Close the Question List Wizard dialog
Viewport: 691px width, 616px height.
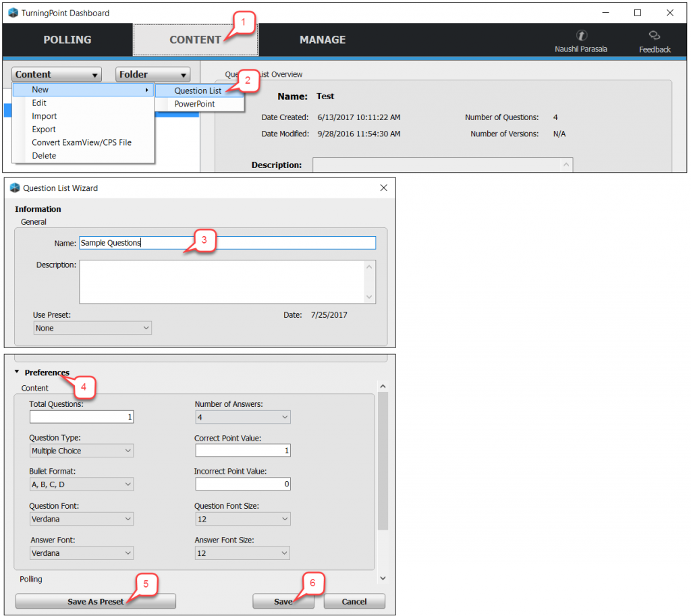point(384,188)
